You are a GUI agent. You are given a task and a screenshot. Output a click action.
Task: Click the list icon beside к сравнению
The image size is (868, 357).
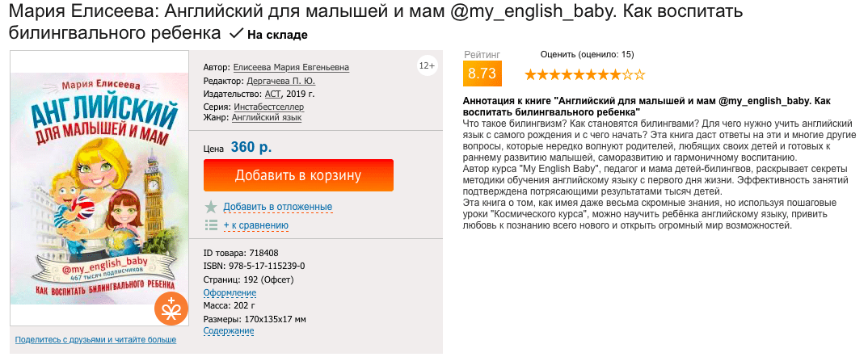(211, 225)
